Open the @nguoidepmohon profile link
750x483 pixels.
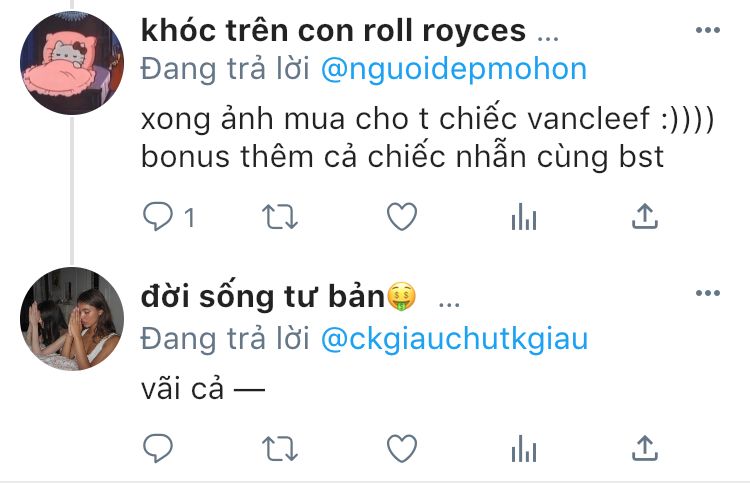coord(454,69)
